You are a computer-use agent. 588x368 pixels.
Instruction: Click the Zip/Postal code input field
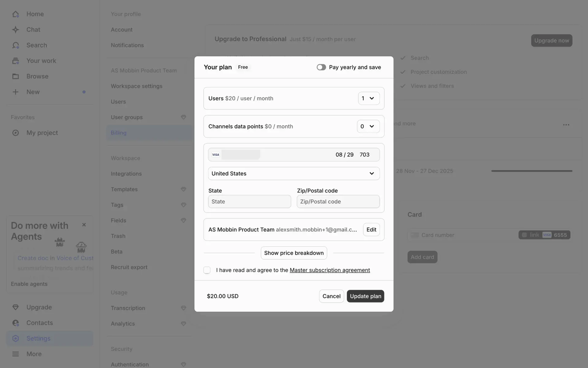coord(338,202)
